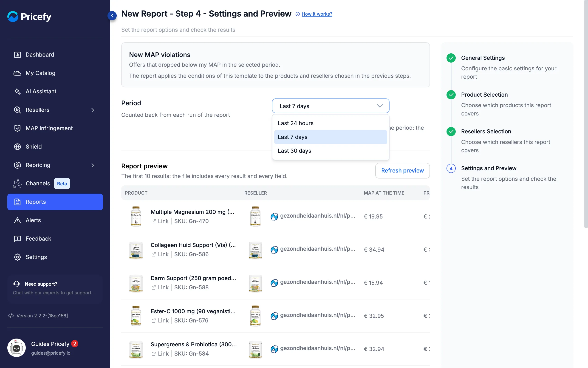Open My Catalog

(55, 73)
